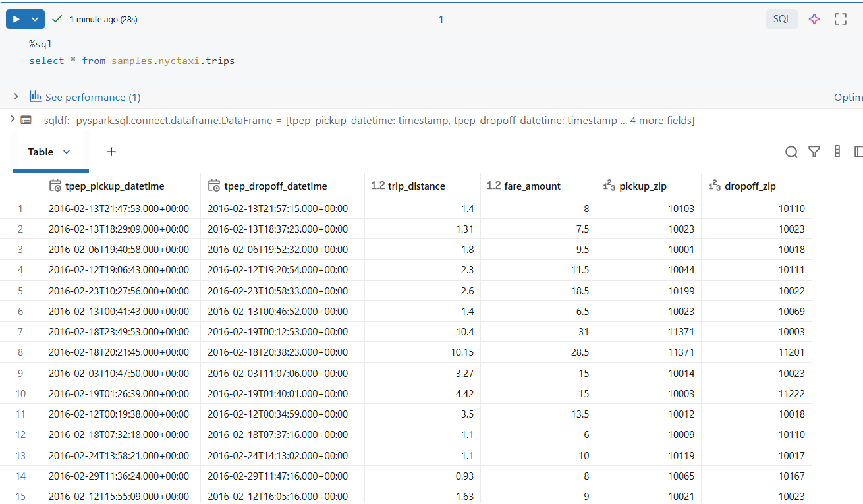Open See performance (1) link
The width and height of the screenshot is (863, 504).
(93, 98)
